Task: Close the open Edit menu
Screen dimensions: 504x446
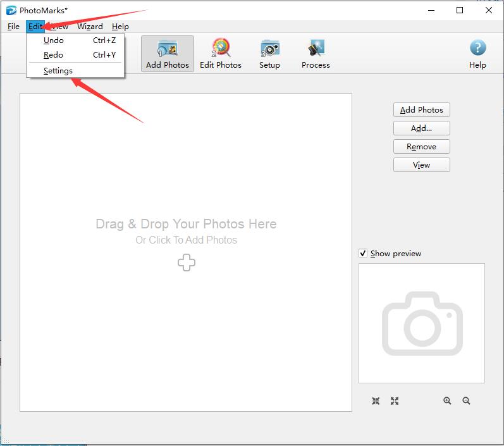Action: coord(35,27)
